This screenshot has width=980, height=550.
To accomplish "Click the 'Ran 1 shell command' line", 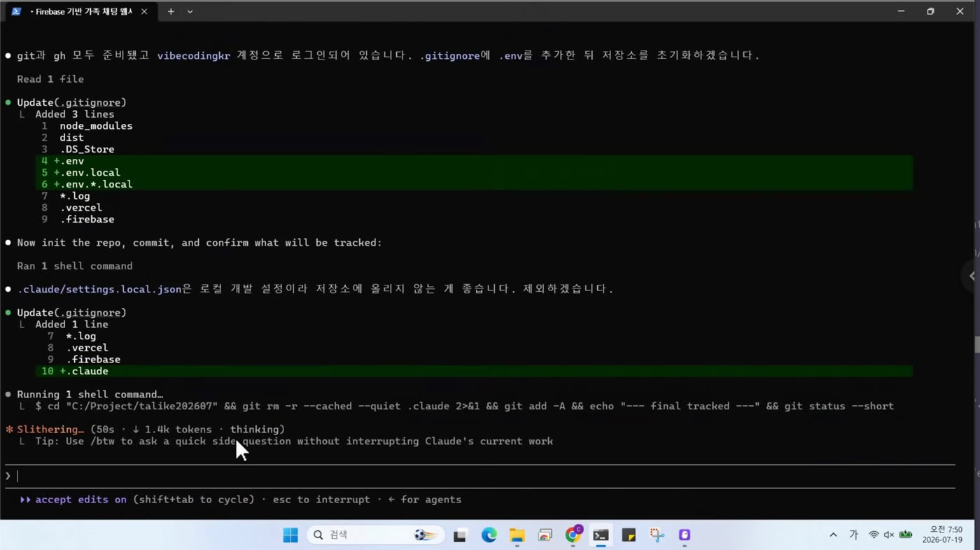I will tap(75, 266).
